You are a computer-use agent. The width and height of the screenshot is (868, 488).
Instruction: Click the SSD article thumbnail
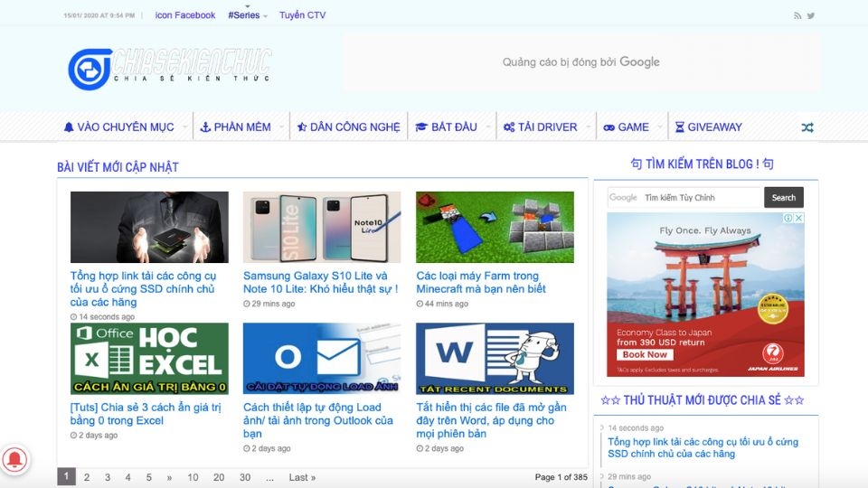tap(149, 227)
